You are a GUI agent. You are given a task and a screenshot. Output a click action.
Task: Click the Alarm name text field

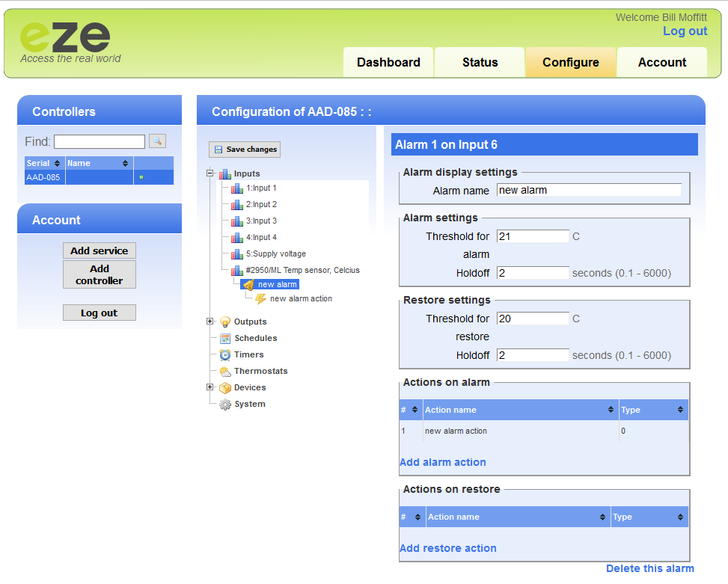click(588, 190)
